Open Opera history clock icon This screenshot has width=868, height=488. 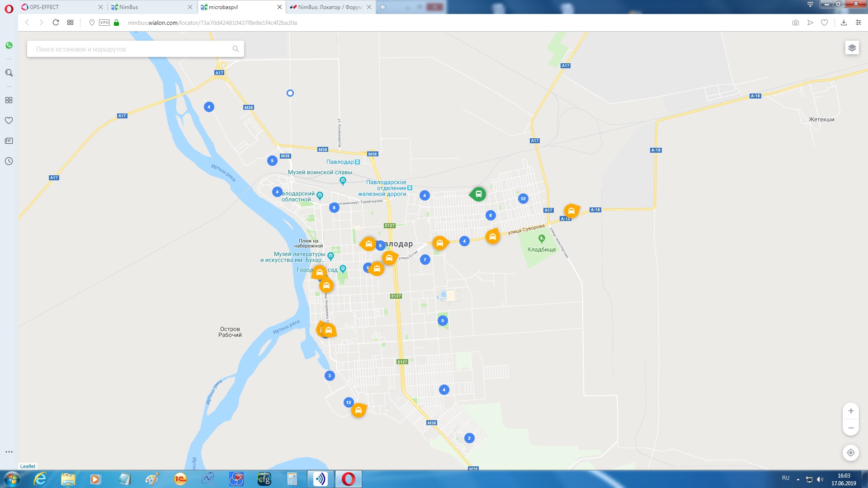coord(9,161)
